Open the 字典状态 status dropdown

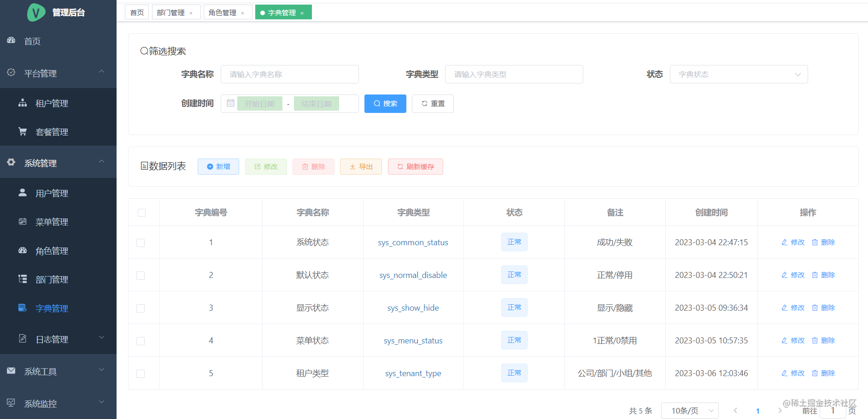pos(739,74)
